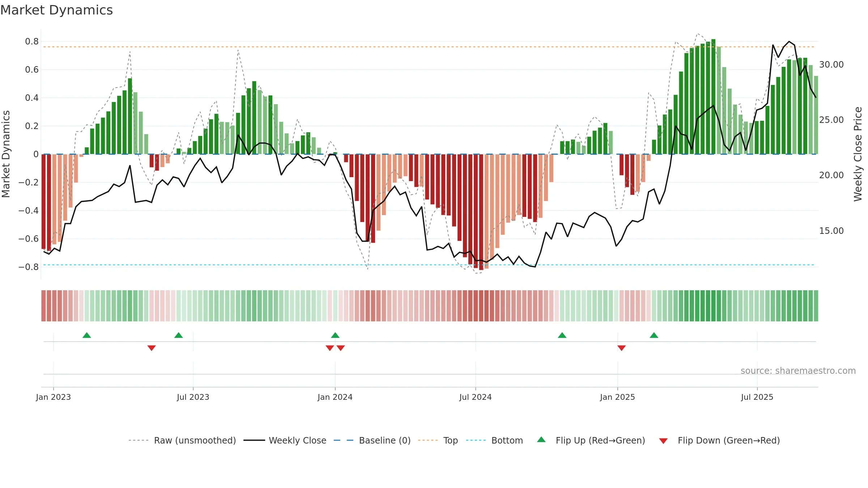This screenshot has width=868, height=488.
Task: Toggle the Baseline (0) legend item
Action: 372,440
